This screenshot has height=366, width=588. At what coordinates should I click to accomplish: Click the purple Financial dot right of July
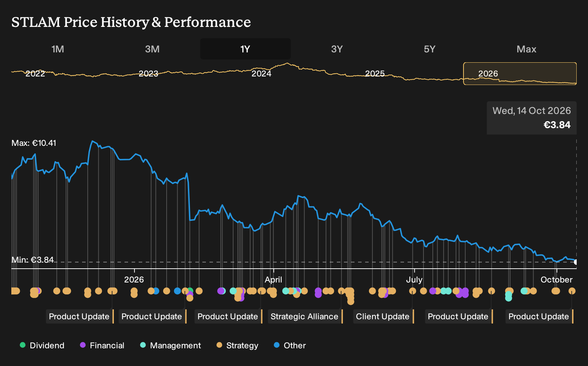tap(433, 291)
